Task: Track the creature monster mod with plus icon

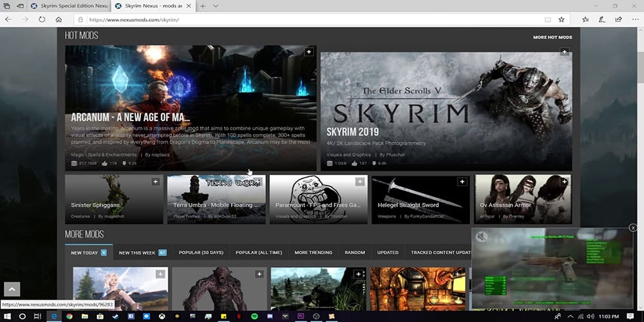Action: coord(259,274)
